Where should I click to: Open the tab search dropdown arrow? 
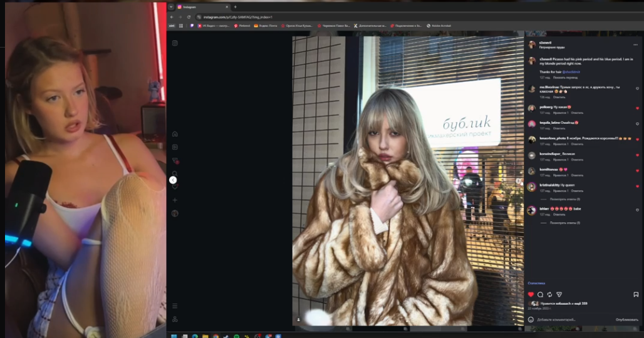coord(171,7)
